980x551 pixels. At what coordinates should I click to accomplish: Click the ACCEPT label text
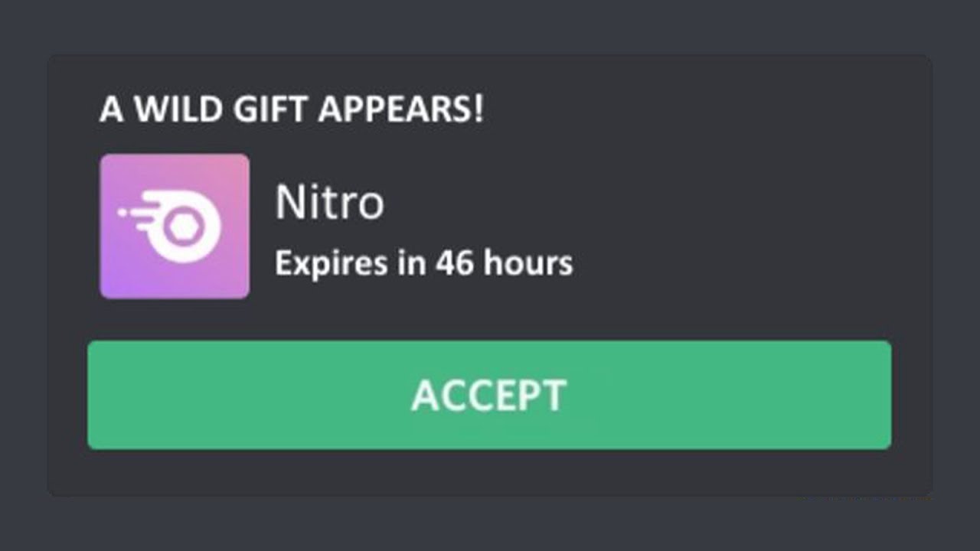point(488,396)
